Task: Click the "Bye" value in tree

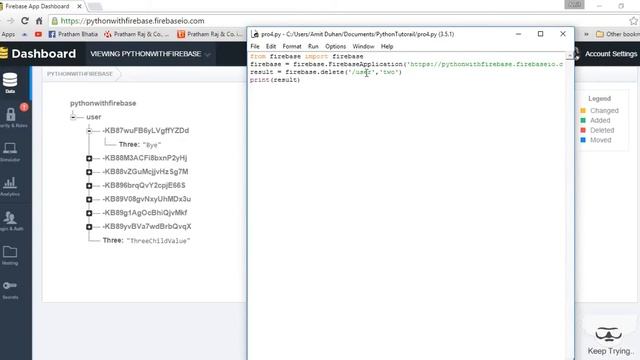Action: pos(152,145)
